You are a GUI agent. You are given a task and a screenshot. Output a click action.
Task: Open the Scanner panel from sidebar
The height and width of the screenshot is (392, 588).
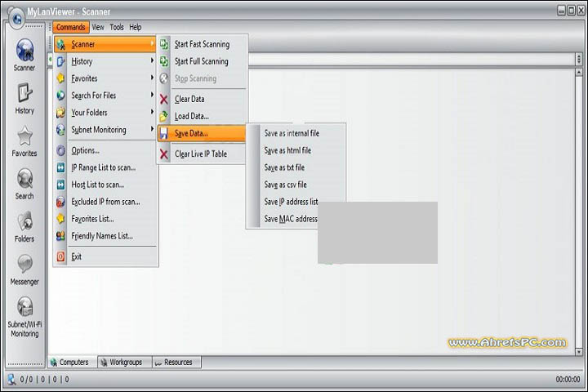[x=24, y=55]
